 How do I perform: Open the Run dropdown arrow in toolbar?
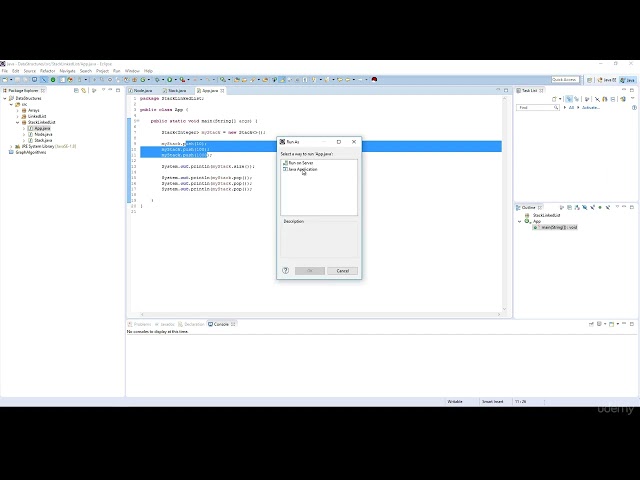click(x=175, y=80)
